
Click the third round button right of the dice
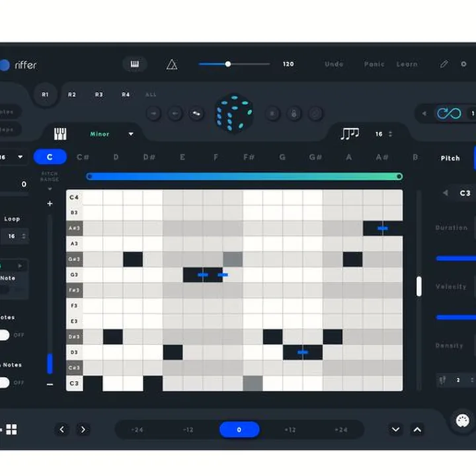(x=315, y=114)
